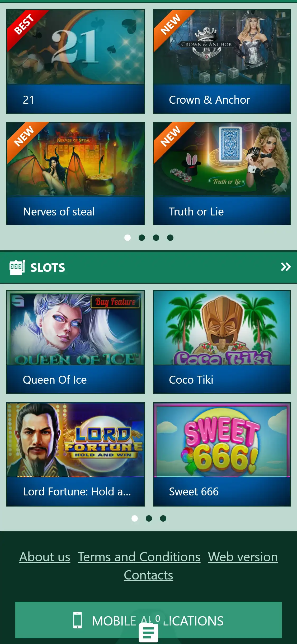The width and height of the screenshot is (297, 644).
Task: Switch to Web version link
Action: (x=243, y=557)
